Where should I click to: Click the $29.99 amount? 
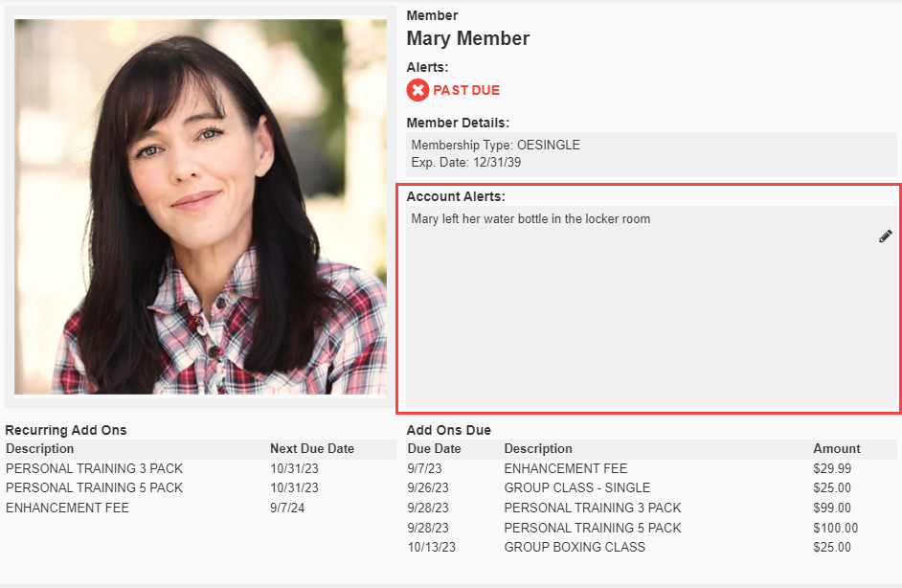[x=832, y=469]
